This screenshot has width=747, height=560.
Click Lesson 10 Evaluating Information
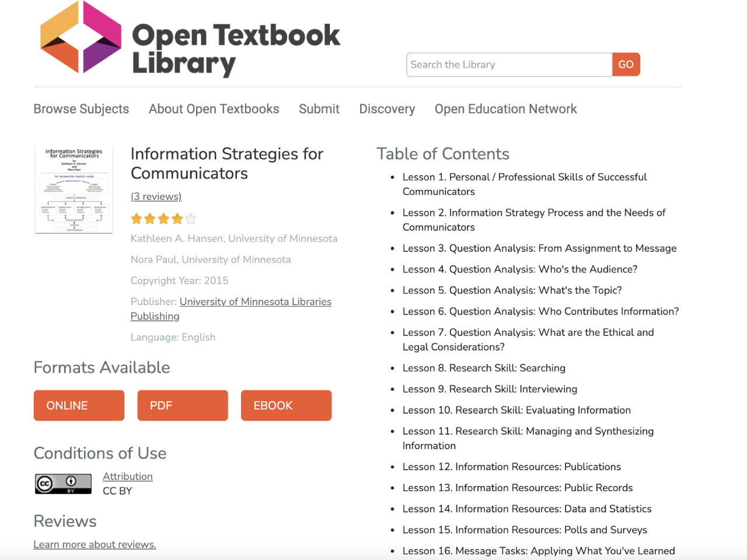[516, 410]
